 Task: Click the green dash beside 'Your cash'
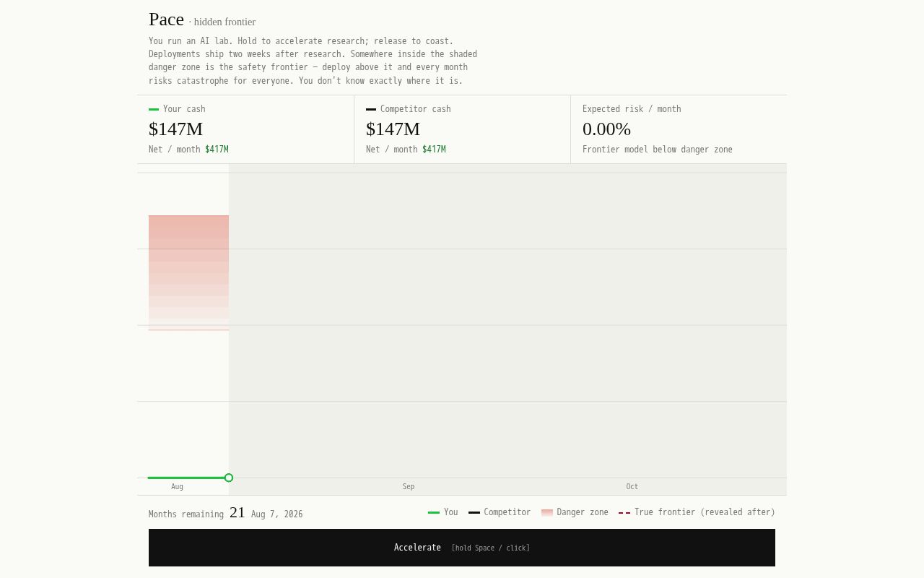pos(154,109)
